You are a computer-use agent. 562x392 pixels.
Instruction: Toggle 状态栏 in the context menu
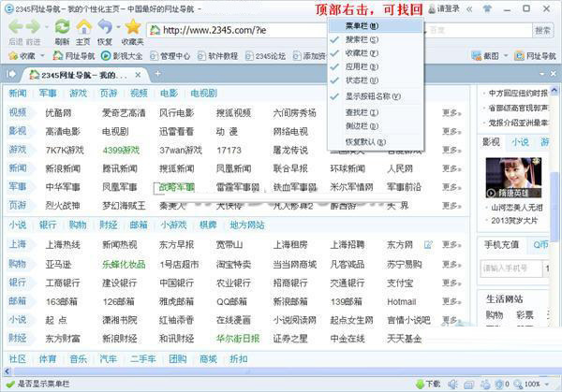tap(376, 80)
